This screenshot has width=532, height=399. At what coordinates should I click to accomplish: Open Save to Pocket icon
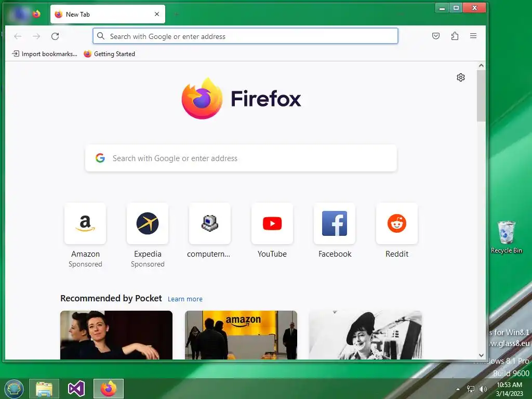436,36
